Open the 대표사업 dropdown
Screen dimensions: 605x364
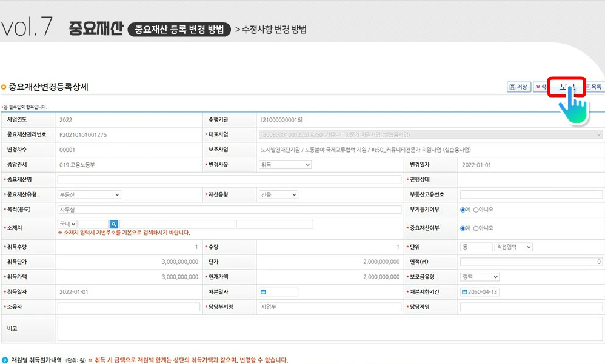click(x=430, y=134)
